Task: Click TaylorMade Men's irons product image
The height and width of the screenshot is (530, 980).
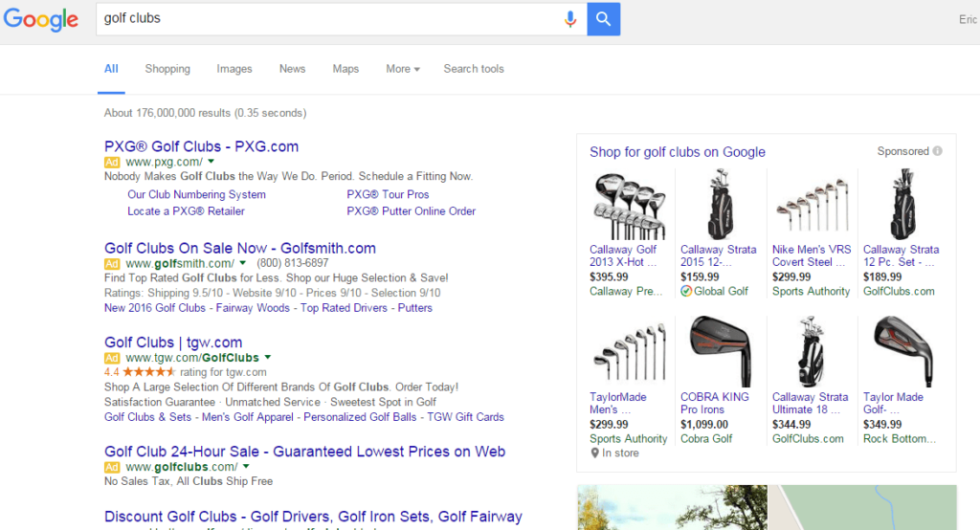Action: [630, 352]
